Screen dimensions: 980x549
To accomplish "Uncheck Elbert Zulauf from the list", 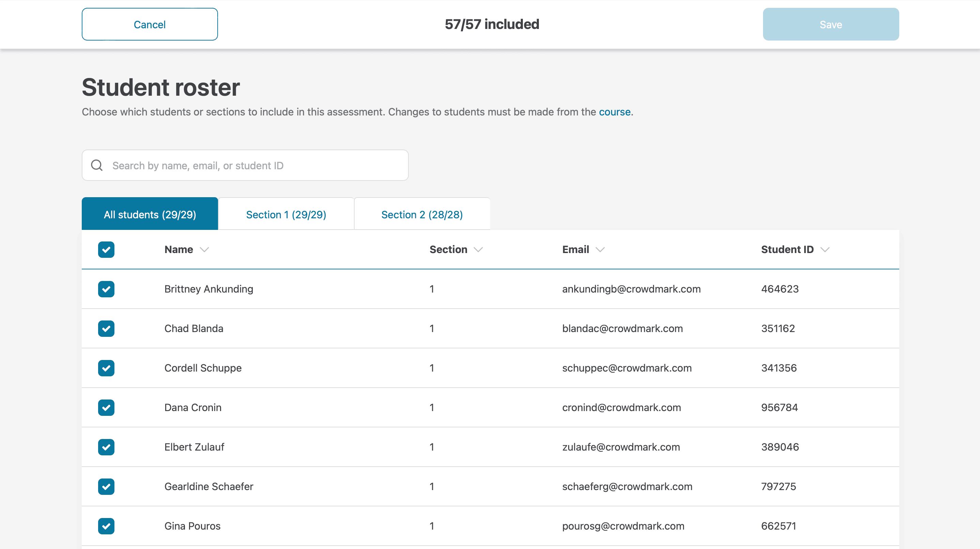I will point(106,447).
